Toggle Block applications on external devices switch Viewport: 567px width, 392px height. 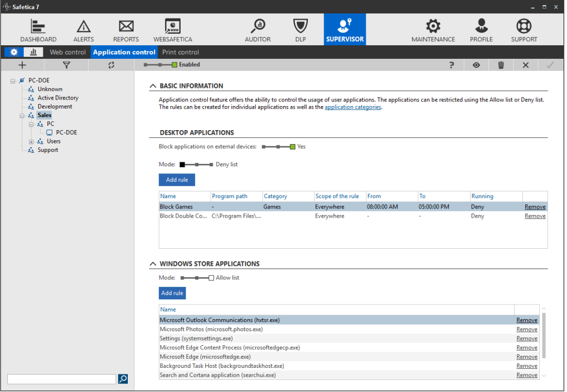click(x=278, y=147)
